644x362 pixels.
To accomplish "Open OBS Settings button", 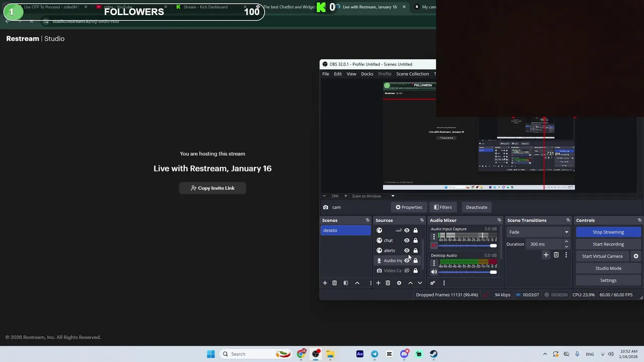I will point(608,281).
